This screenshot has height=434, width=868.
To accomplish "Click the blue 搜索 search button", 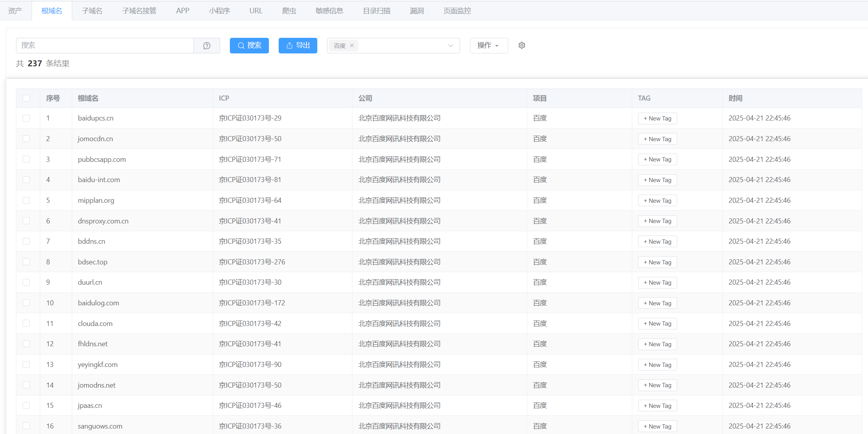I will click(x=249, y=46).
